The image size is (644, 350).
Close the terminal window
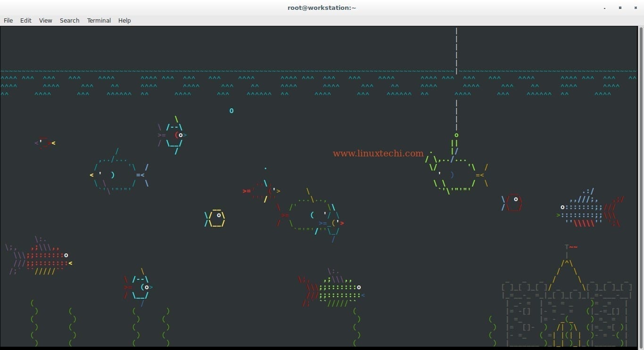[635, 8]
